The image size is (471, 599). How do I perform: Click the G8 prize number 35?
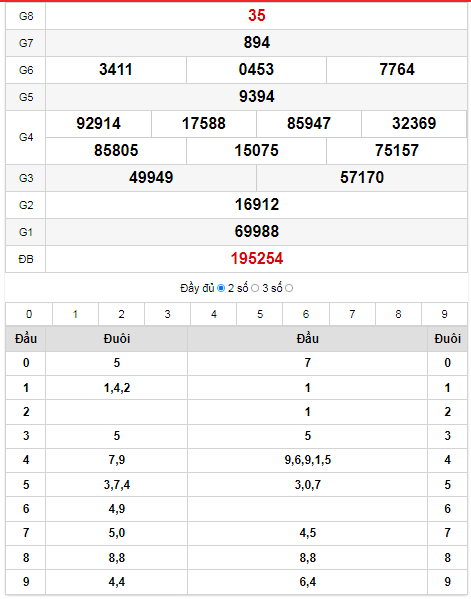tap(257, 16)
